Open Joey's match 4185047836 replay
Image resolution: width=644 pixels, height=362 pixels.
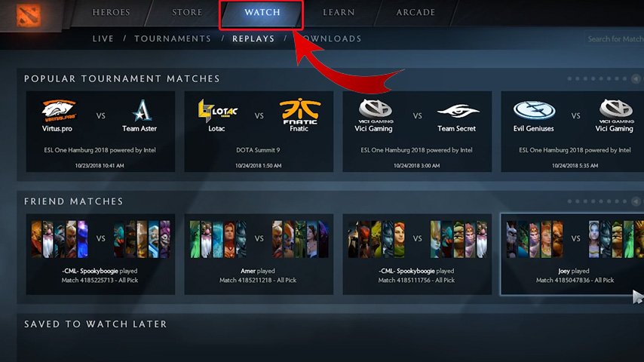572,254
